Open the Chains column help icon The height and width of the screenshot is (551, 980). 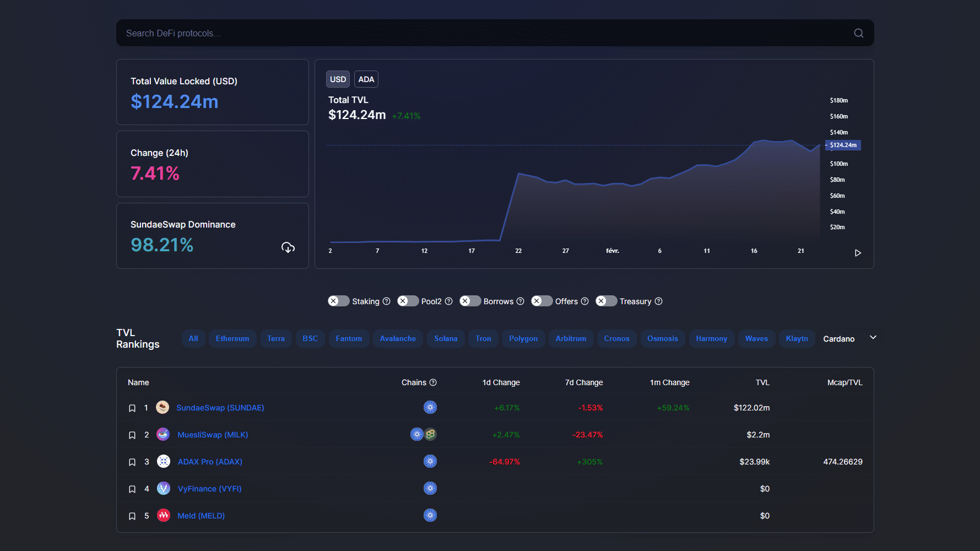click(433, 382)
